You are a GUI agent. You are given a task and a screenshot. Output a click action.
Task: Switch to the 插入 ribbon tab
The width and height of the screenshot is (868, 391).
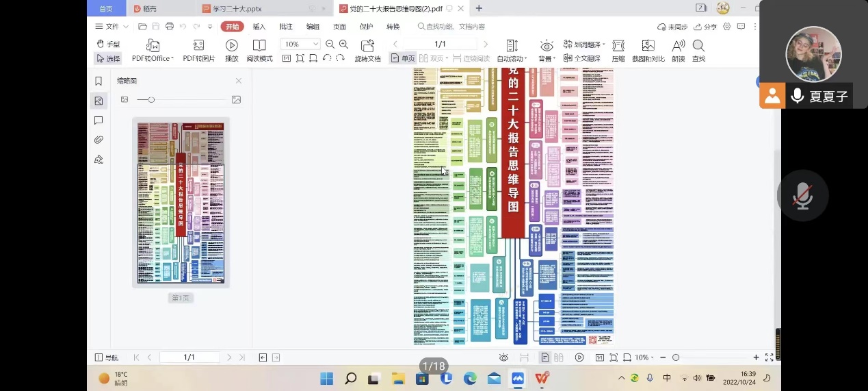click(x=259, y=27)
